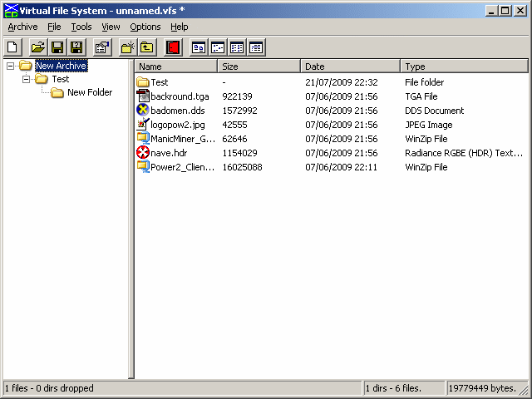Select ManicMiner_G... file entry
This screenshot has width=532, height=399.
pos(183,139)
